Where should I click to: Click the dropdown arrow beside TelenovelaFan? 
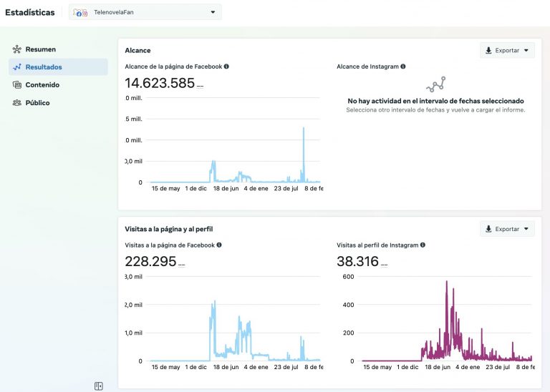pyautogui.click(x=213, y=12)
